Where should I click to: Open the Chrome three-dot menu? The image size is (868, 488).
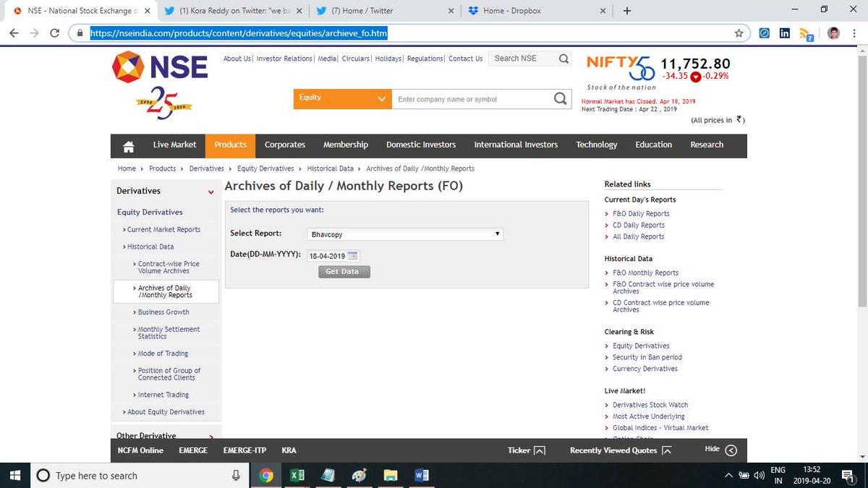click(x=854, y=33)
